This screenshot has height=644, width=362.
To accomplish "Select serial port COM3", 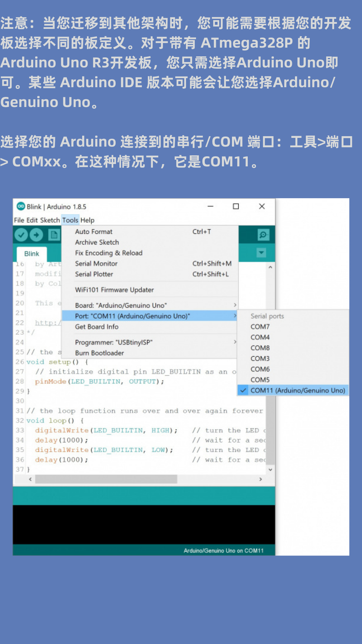I will 293,359.
